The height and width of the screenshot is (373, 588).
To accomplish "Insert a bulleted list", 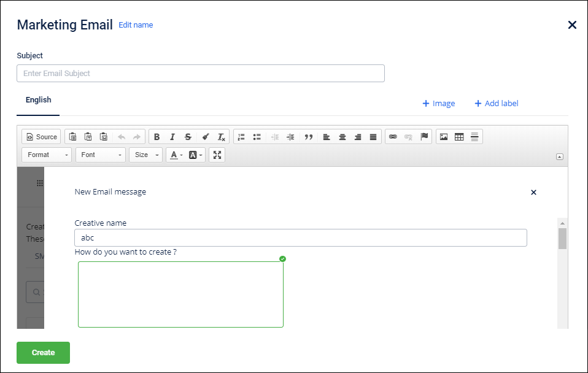I will pyautogui.click(x=257, y=137).
